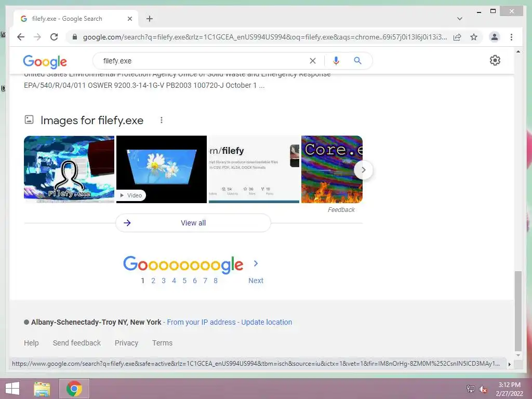The height and width of the screenshot is (399, 532).
Task: Open Google quick settings gear
Action: point(495,60)
